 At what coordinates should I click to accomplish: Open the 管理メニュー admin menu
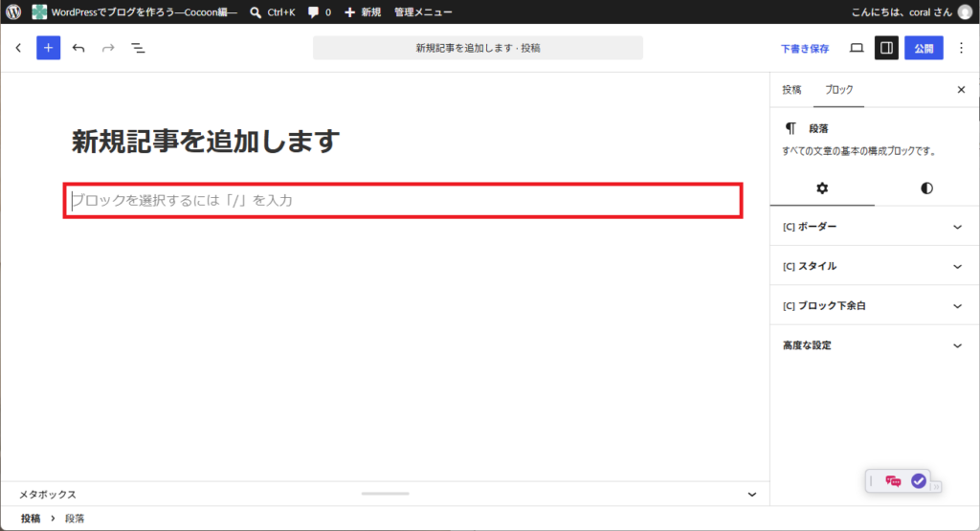pos(423,11)
